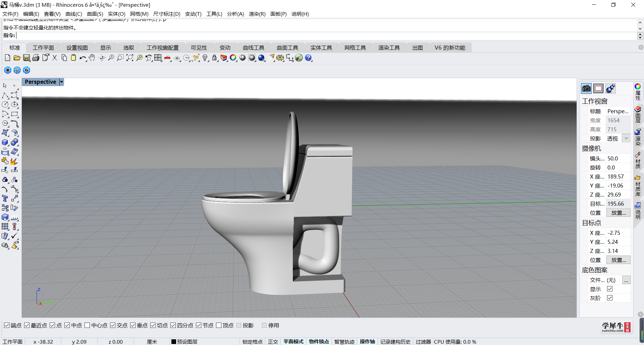Switch to the 工作平面 toolbar tab
This screenshot has width=644, height=345.
[x=43, y=48]
